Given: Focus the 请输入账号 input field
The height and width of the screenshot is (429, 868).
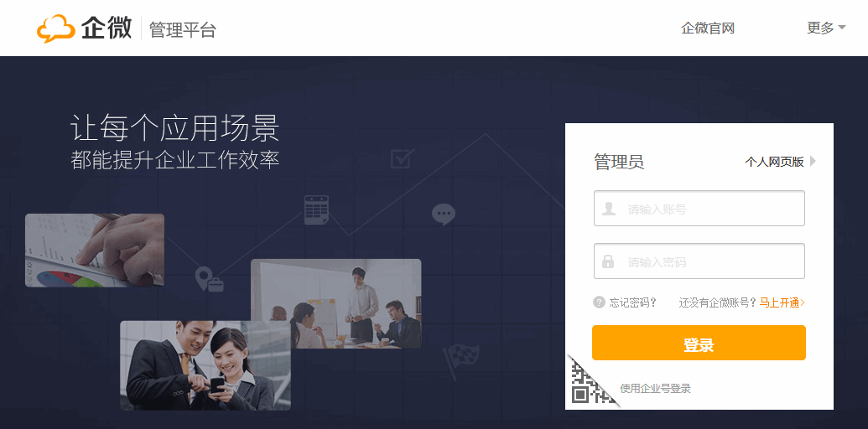Looking at the screenshot, I should click(699, 209).
